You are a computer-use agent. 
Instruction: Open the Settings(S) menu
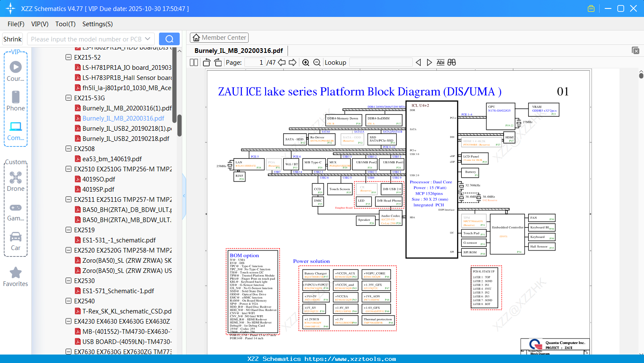98,24
